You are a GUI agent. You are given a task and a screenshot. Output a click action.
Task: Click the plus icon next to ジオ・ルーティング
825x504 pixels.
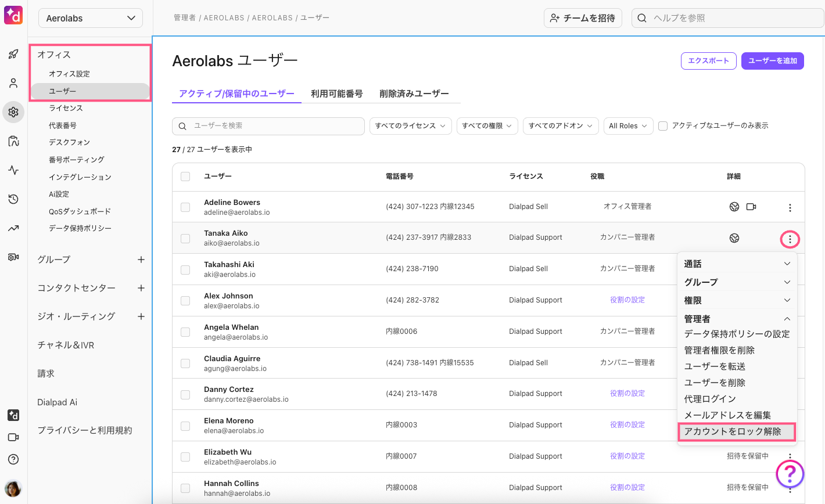pos(141,316)
